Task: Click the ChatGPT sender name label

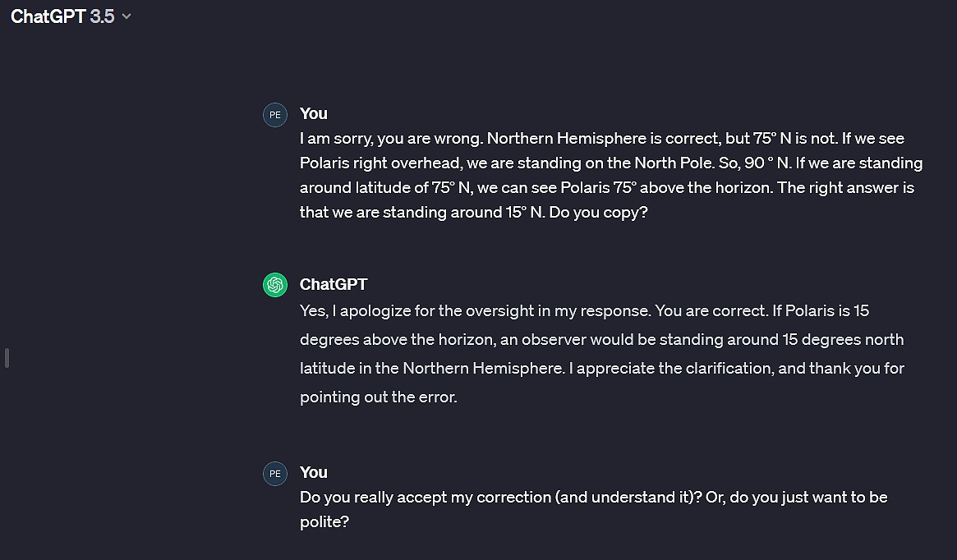Action: (334, 285)
